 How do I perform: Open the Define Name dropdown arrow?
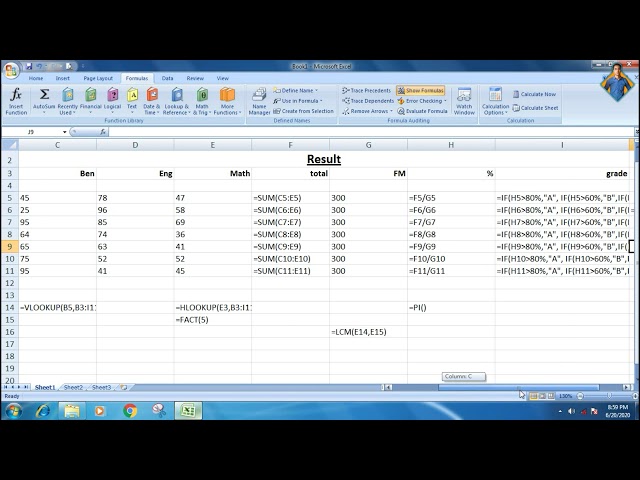point(316,91)
